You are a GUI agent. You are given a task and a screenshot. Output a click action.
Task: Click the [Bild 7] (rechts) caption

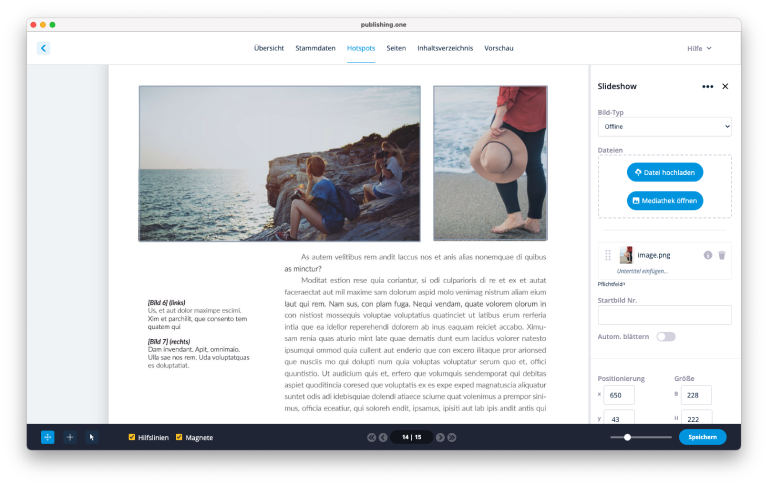[x=169, y=341]
